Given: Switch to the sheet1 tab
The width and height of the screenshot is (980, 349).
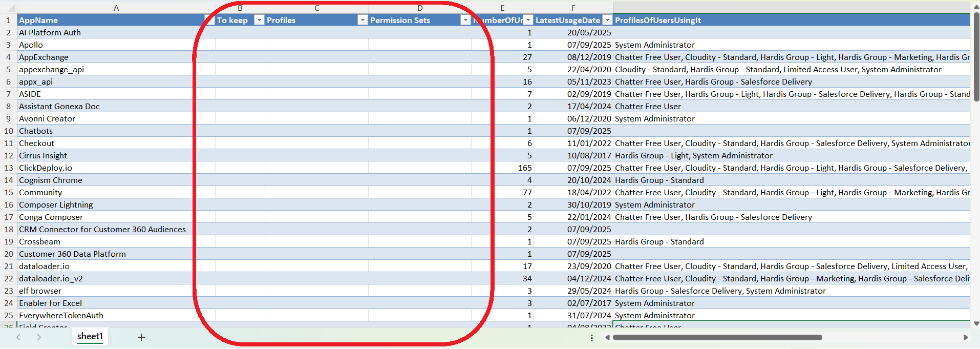Looking at the screenshot, I should pos(90,337).
